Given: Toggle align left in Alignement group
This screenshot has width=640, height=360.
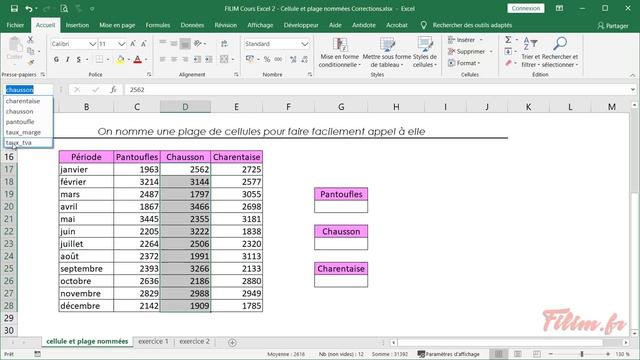Looking at the screenshot, I should point(162,60).
